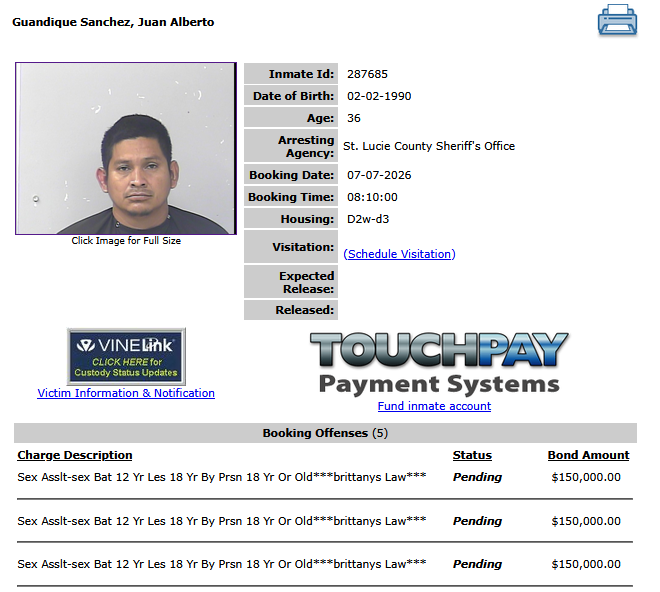Click the Housing: label cell
Viewport: 660px width, 592px height.
pos(291,219)
